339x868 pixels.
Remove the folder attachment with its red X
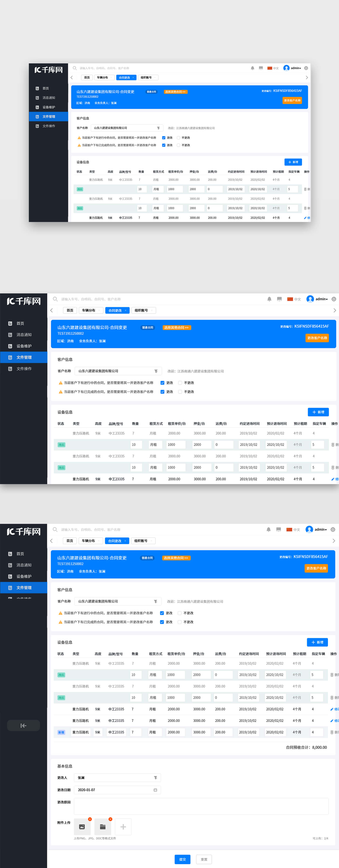pyautogui.click(x=110, y=819)
